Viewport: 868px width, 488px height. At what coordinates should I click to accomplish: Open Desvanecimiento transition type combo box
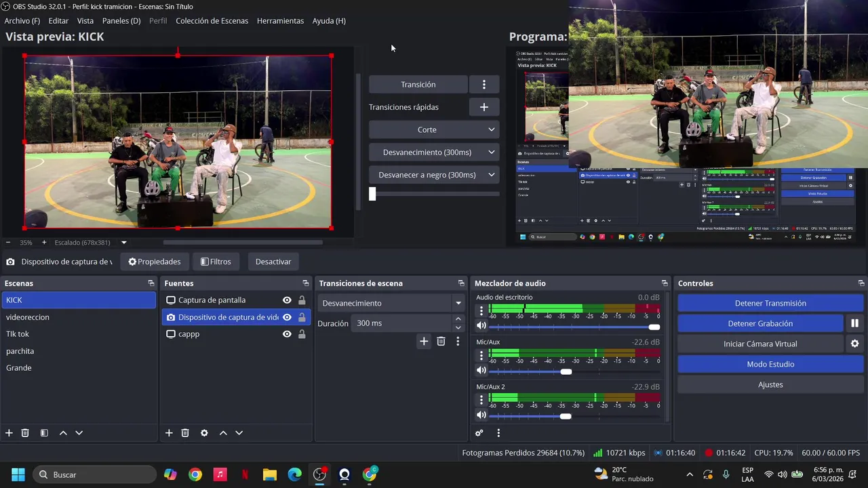[391, 303]
